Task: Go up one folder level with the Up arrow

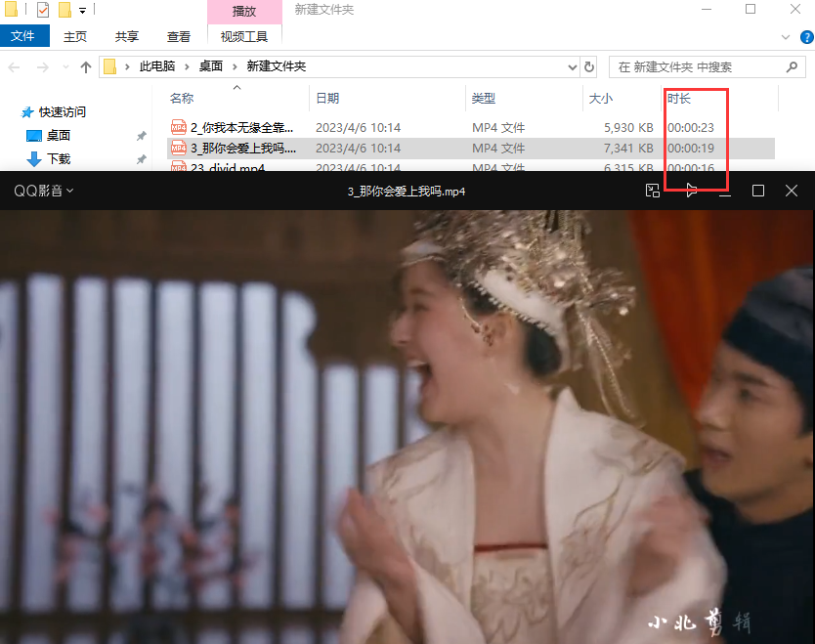Action: pyautogui.click(x=86, y=67)
